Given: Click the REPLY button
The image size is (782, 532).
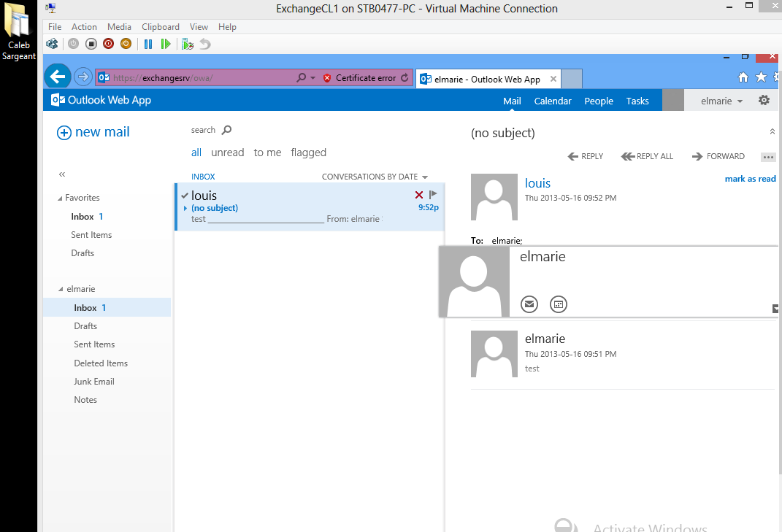Looking at the screenshot, I should [x=586, y=156].
